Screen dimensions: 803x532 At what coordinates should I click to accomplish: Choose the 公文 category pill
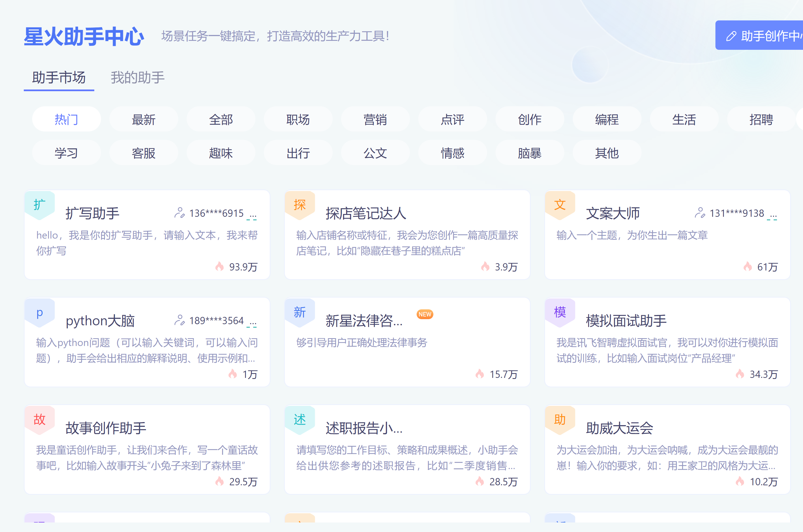[375, 153]
